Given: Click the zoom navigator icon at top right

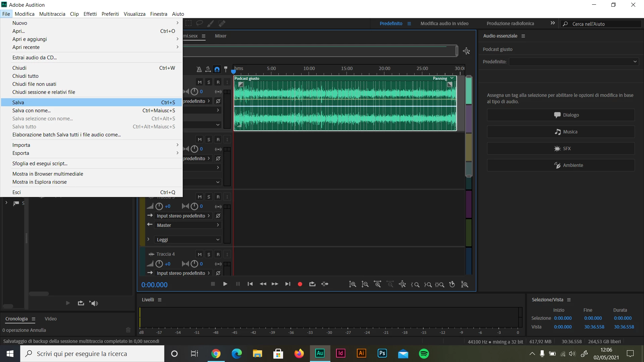Looking at the screenshot, I should (x=466, y=51).
